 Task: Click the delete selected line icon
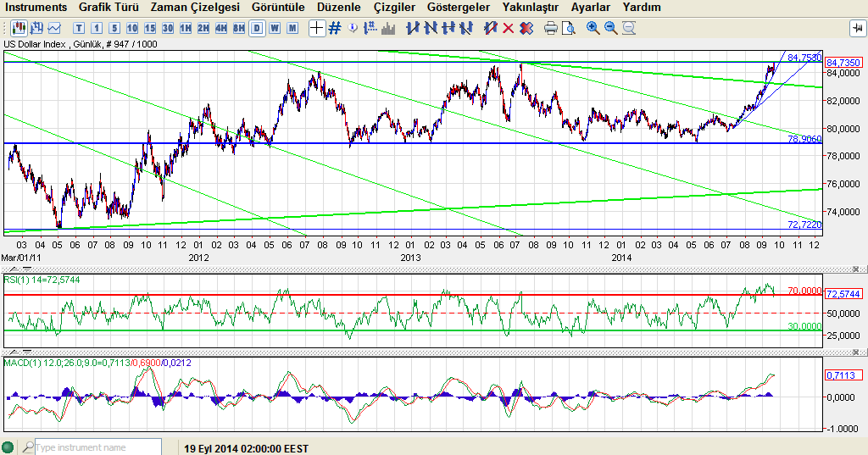[x=490, y=28]
